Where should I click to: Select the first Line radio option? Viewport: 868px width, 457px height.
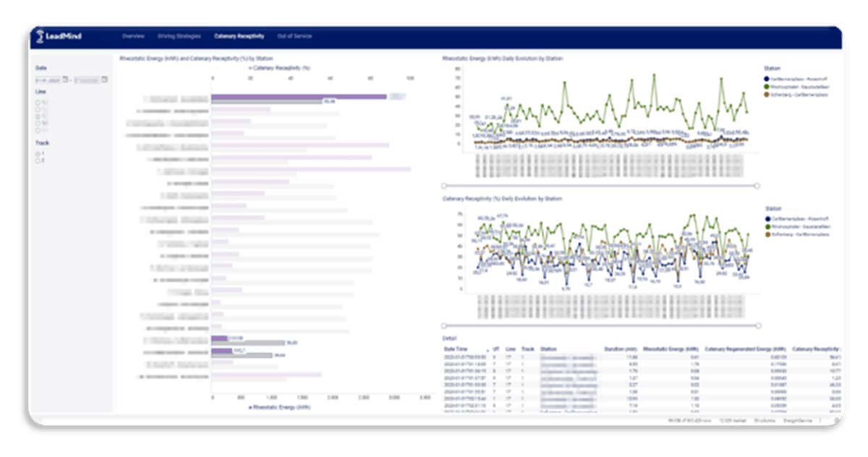click(x=38, y=103)
